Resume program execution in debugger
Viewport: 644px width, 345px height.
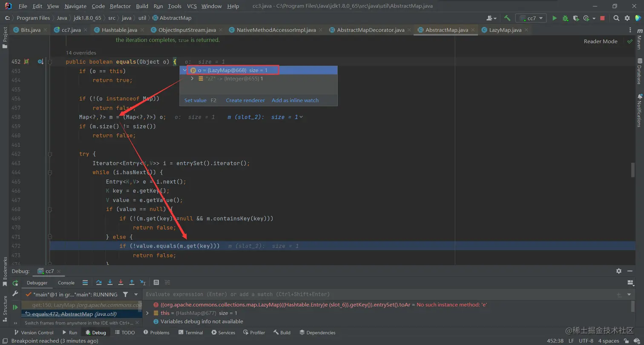15,307
